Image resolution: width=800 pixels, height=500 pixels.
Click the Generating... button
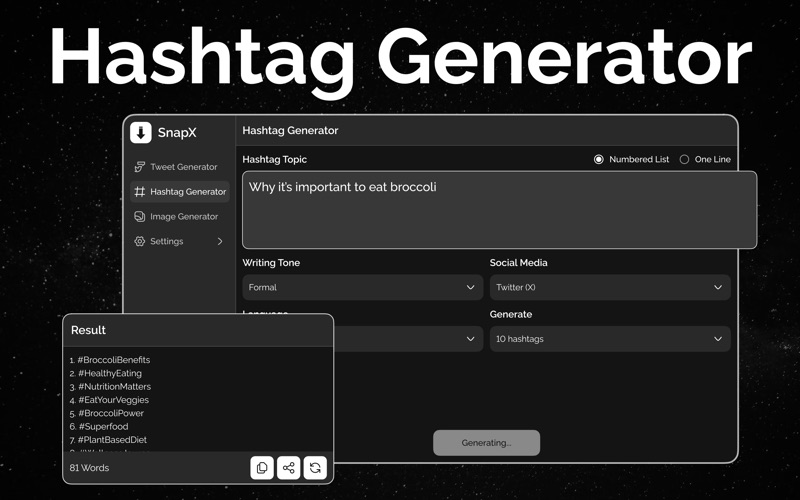click(486, 443)
